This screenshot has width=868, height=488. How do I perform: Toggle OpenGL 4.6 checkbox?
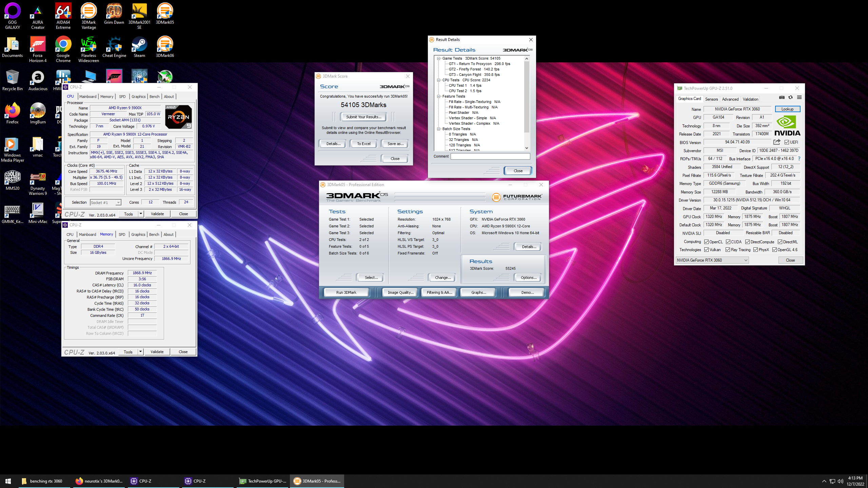click(x=774, y=250)
